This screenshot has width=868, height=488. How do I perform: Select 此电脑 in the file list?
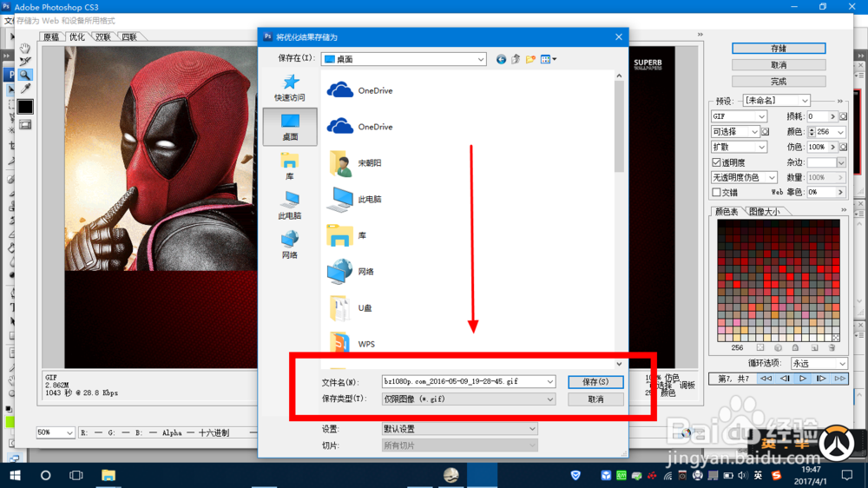click(354, 199)
